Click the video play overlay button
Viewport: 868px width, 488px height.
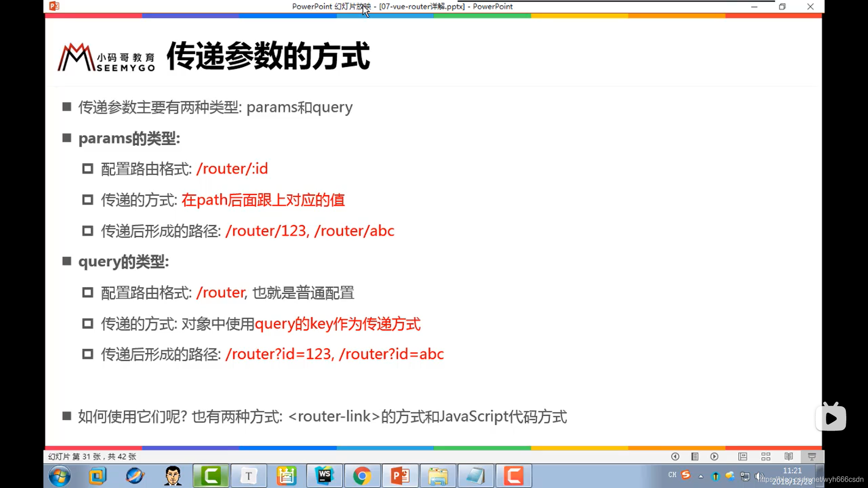coord(831,418)
